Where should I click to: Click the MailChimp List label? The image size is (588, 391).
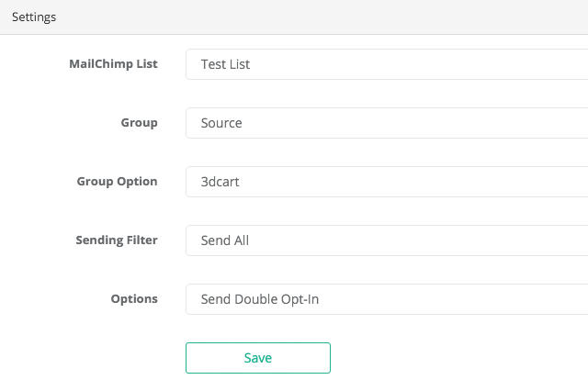tap(113, 64)
